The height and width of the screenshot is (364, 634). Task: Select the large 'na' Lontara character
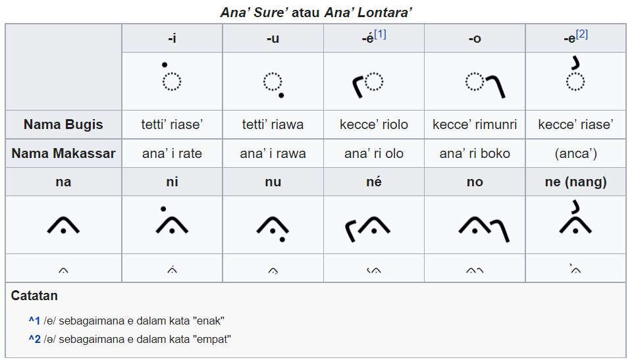(x=63, y=225)
